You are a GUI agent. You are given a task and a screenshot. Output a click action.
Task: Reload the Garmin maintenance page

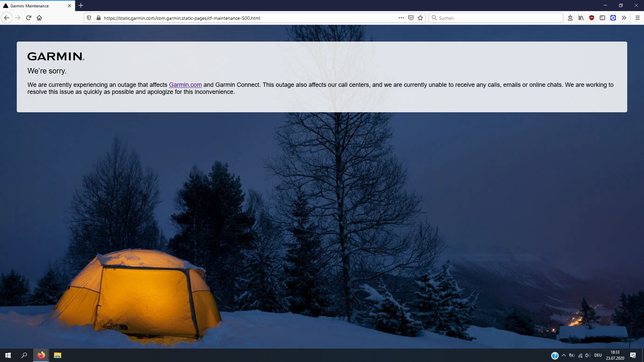coord(29,18)
